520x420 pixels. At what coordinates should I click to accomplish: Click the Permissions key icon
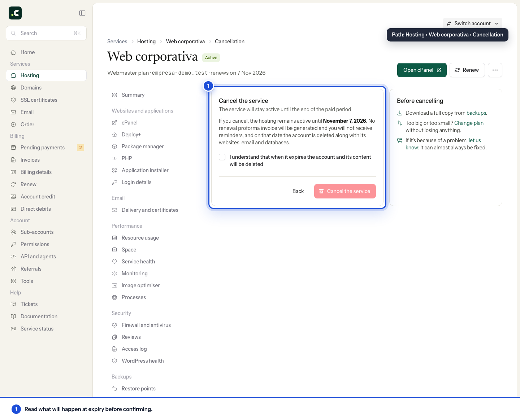13,244
